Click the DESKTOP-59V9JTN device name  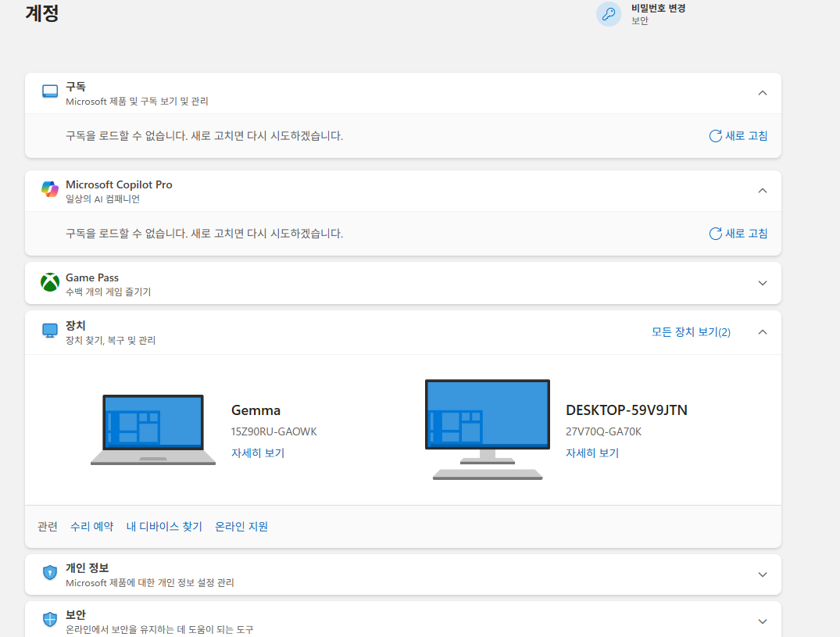(x=626, y=410)
